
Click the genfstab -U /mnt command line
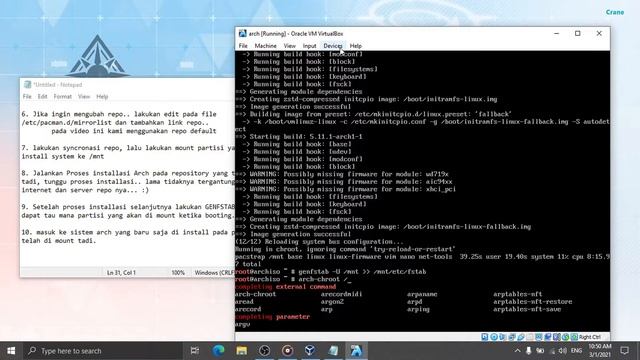(x=331, y=271)
